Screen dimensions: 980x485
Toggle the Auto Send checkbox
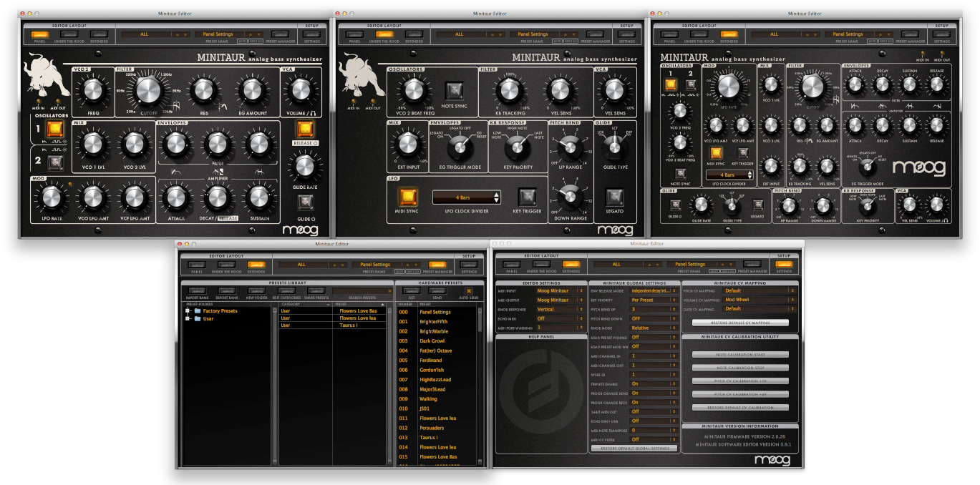[x=469, y=290]
